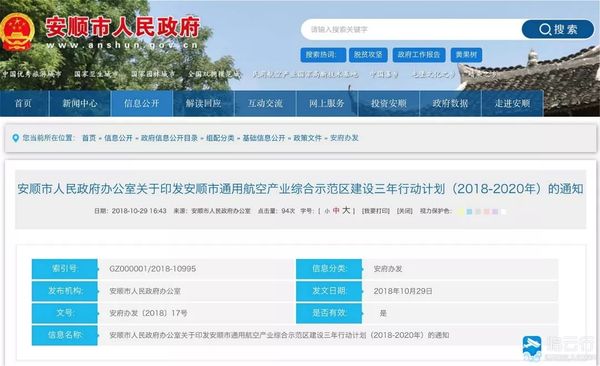The width and height of the screenshot is (600, 366).
Task: Click 信息公开 in the breadcrumb path
Action: [118, 138]
